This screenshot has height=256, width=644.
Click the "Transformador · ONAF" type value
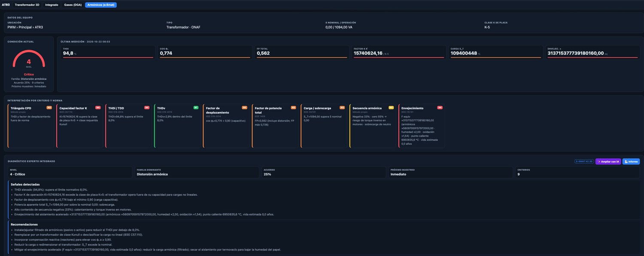pos(183,27)
